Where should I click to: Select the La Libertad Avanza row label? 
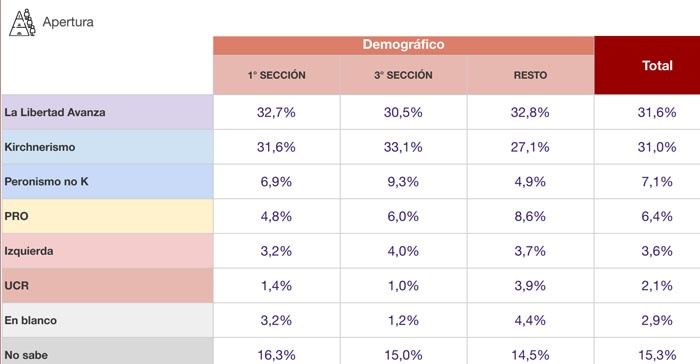click(108, 112)
